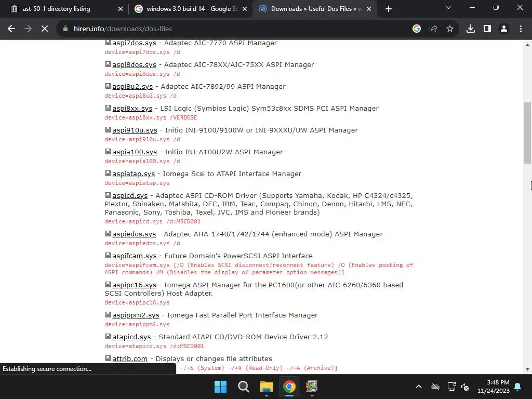Click the floppy icon beside aspippm2.sys
This screenshot has height=399, width=532.
coord(108,315)
